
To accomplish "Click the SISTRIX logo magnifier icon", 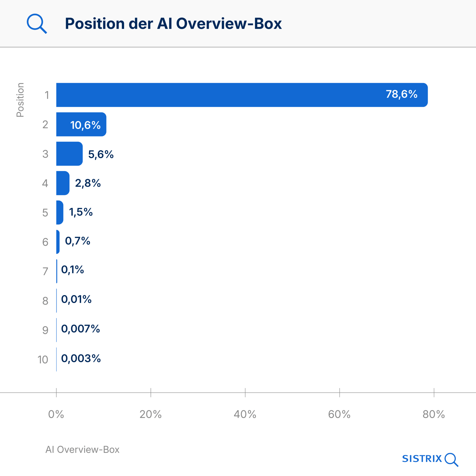I will click(x=451, y=459).
